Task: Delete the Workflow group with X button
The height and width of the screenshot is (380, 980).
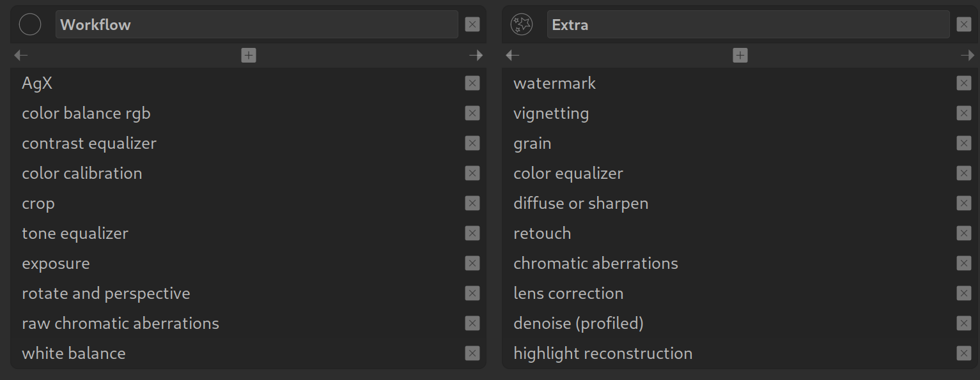Action: pos(472,25)
